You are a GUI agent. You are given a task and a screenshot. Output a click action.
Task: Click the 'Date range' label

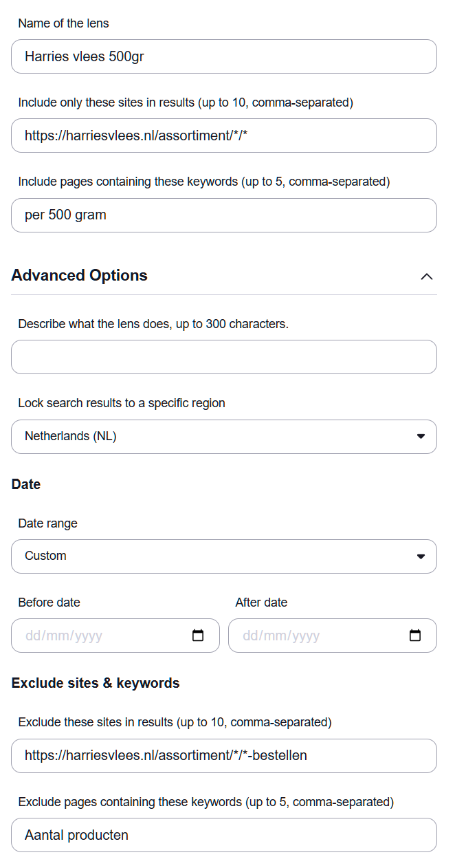click(47, 523)
